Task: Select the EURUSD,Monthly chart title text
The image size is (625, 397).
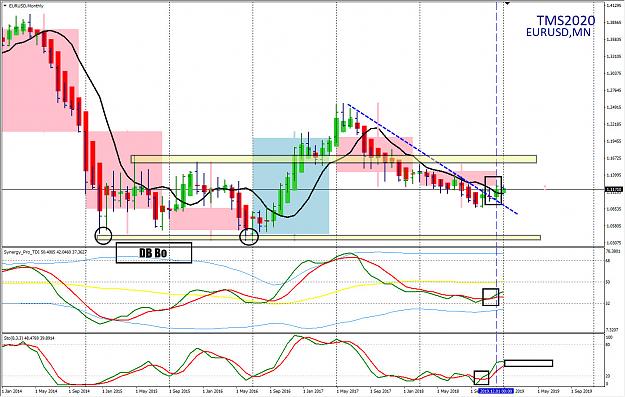Action: tap(26, 6)
